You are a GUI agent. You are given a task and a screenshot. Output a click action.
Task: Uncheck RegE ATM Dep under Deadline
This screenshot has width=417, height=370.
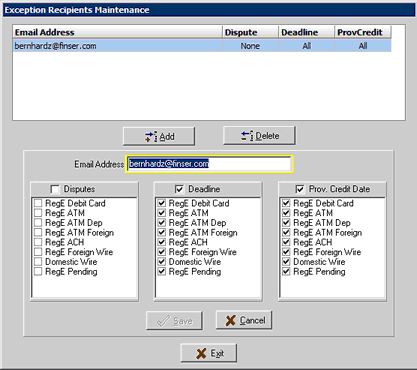click(162, 222)
